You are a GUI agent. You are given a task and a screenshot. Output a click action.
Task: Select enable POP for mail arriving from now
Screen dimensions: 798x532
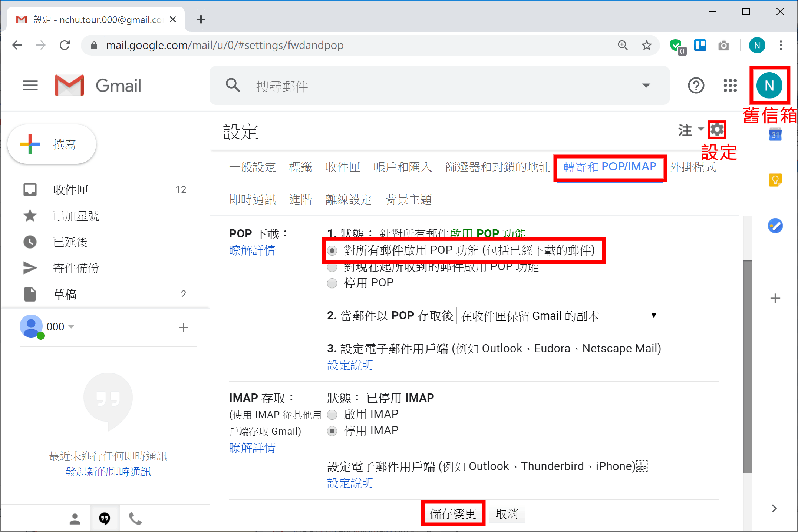[x=332, y=267]
